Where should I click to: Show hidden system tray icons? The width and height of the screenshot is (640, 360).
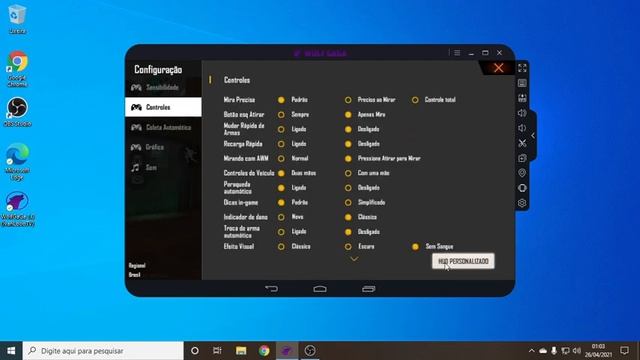531,351
